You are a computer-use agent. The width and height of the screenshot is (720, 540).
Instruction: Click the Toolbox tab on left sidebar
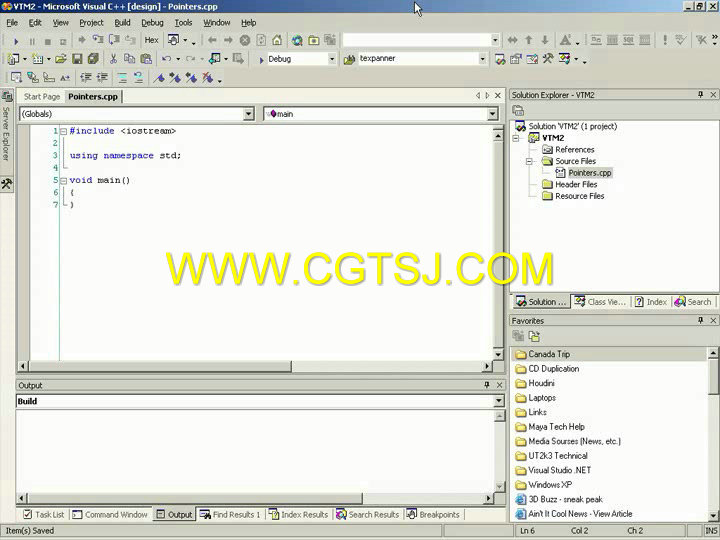coord(6,184)
